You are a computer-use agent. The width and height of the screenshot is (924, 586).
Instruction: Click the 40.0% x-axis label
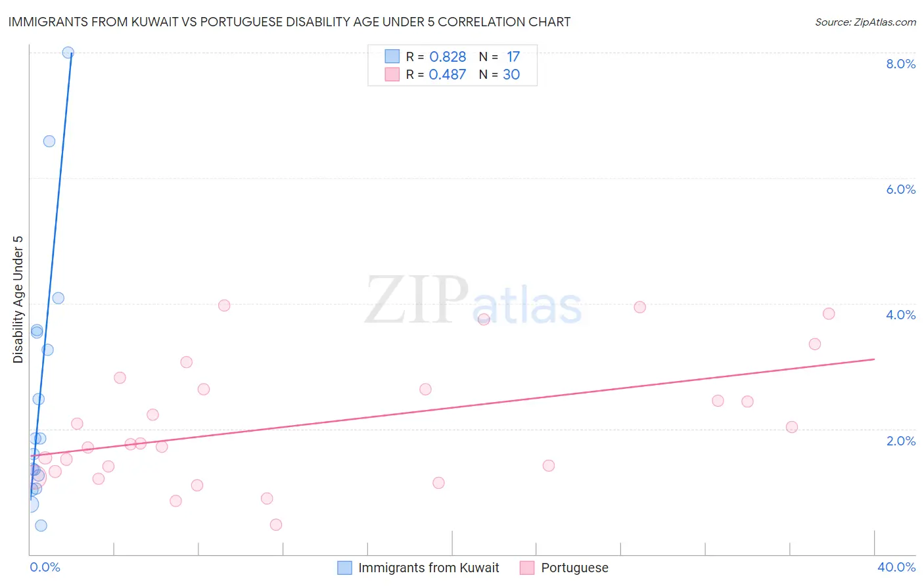pos(896,567)
